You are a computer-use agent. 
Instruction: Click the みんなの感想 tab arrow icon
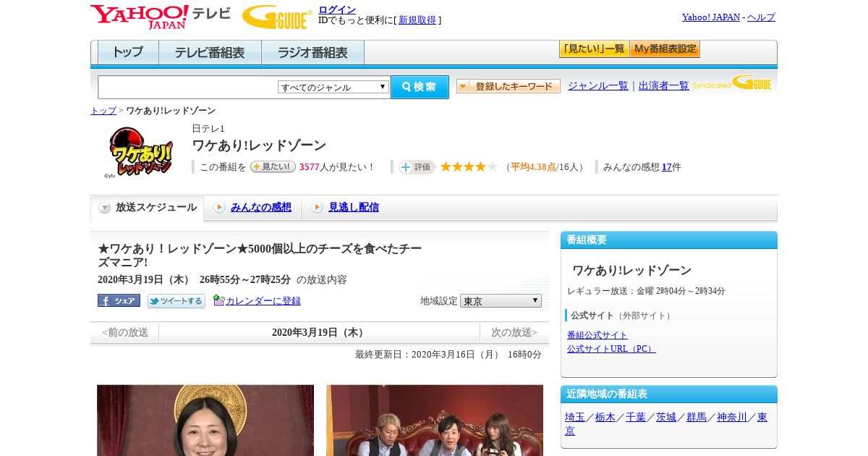pos(219,208)
